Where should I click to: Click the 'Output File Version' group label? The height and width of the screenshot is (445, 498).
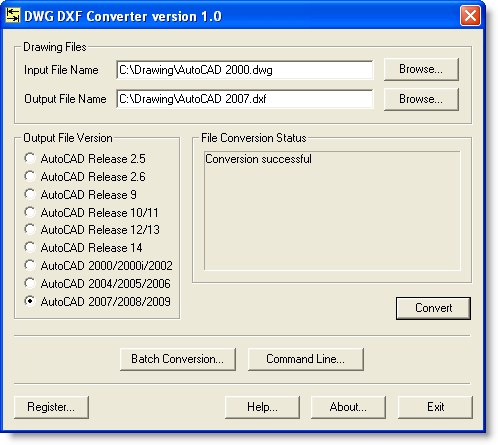click(68, 138)
